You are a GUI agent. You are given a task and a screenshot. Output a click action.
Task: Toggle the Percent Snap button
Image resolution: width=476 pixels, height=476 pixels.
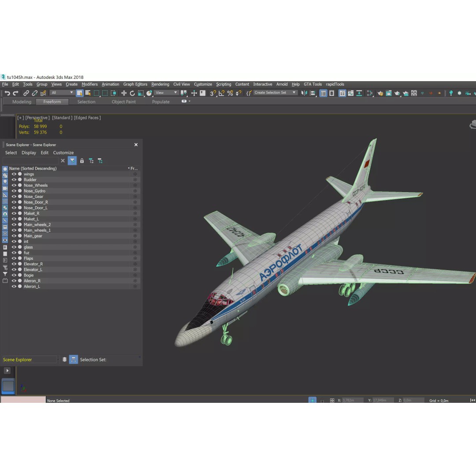pos(230,93)
